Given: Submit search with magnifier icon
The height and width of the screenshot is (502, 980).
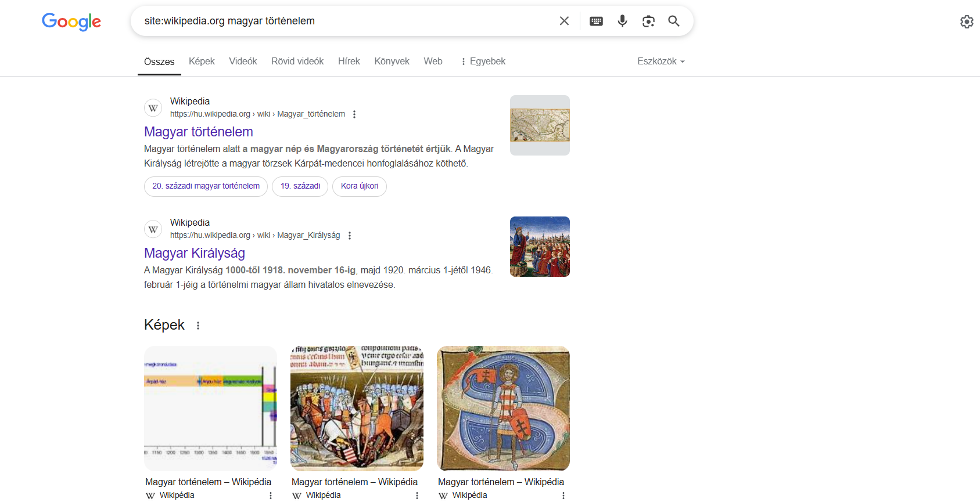Looking at the screenshot, I should click(674, 21).
